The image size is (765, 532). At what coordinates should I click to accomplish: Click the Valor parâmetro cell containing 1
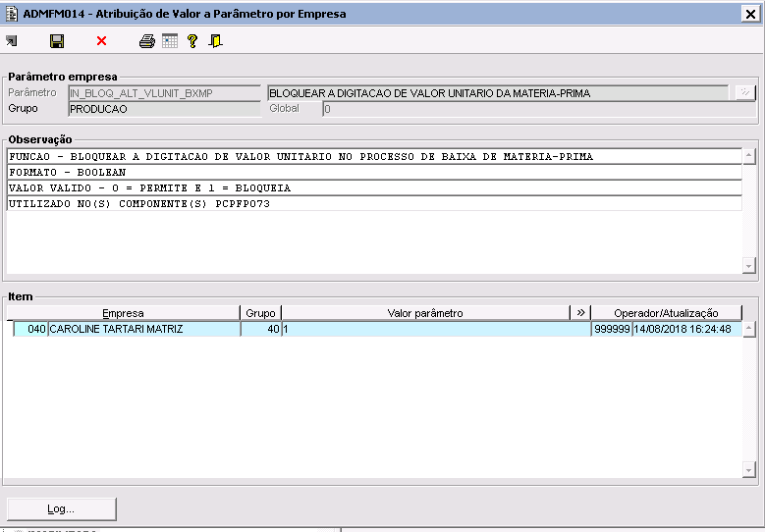pyautogui.click(x=436, y=329)
